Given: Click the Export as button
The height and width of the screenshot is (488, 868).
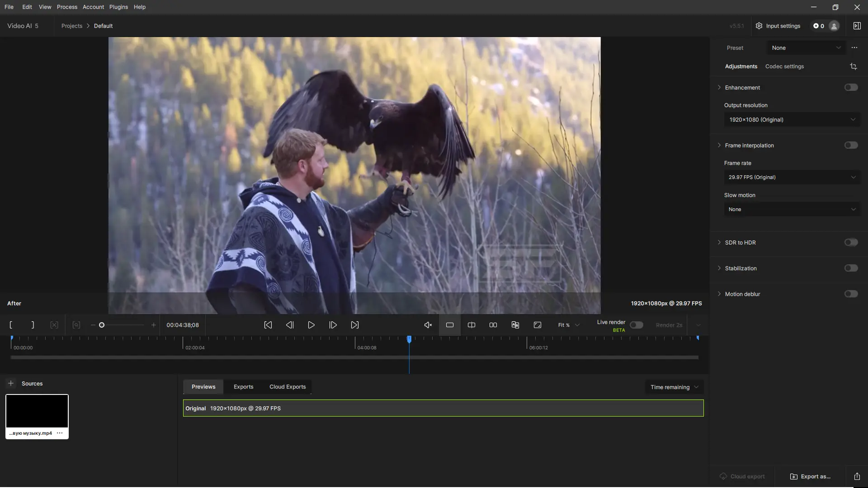Looking at the screenshot, I should [x=810, y=476].
